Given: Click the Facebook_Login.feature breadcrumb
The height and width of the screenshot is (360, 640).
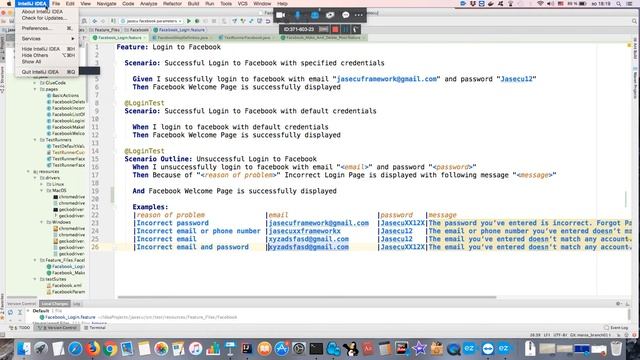Looking at the screenshot, I should 179,30.
